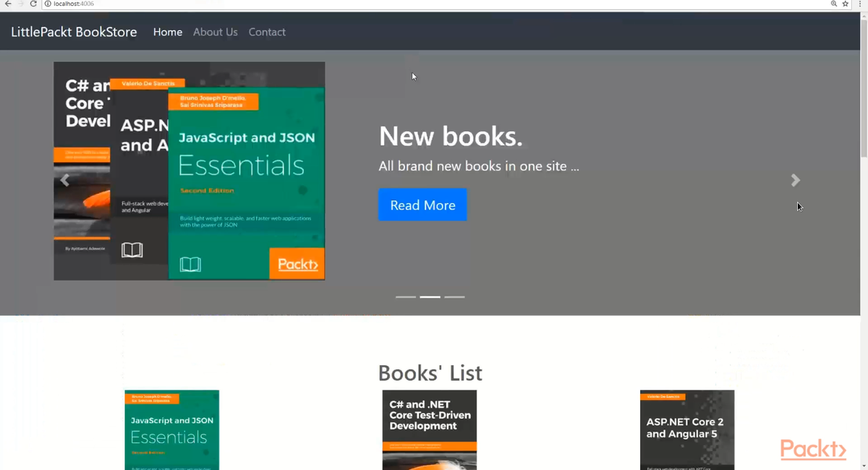Select the first carousel indicator
The height and width of the screenshot is (470, 868).
[406, 297]
